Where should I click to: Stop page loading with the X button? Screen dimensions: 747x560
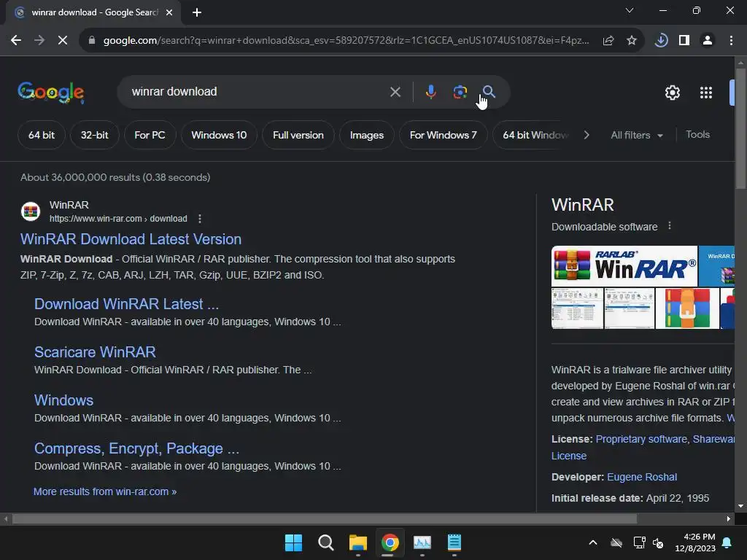[63, 41]
